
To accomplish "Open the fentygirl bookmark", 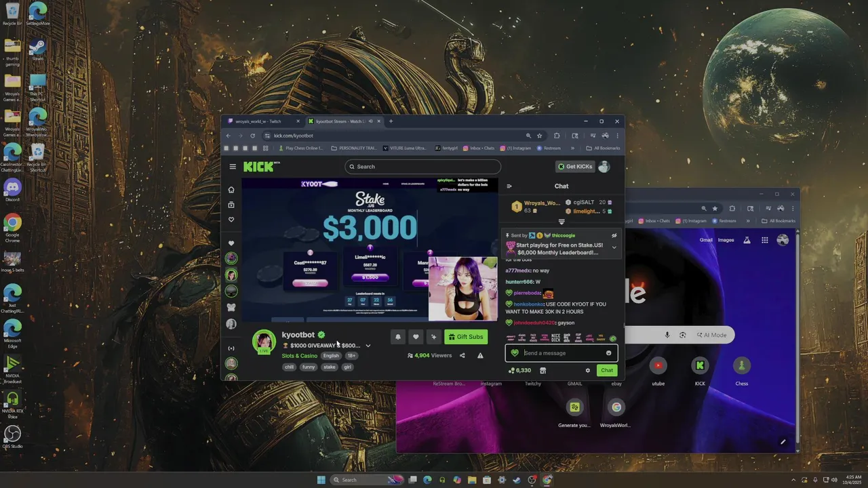I will point(447,148).
